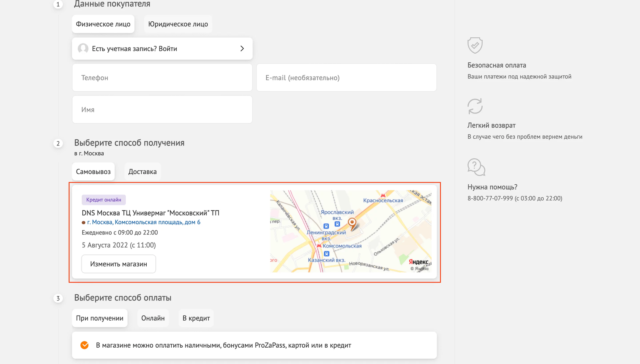The image size is (640, 364).
Task: Focus the Имя input field
Action: (x=162, y=110)
